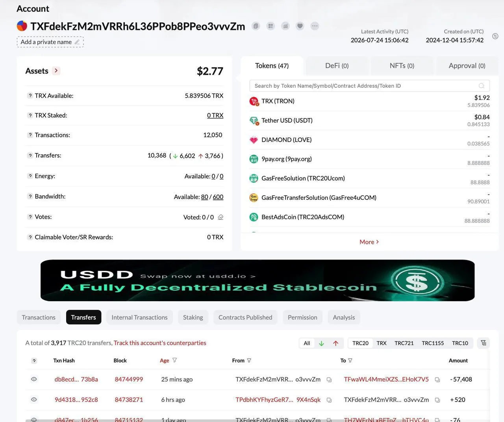Click the USDD stablecoin banner

pos(258,280)
